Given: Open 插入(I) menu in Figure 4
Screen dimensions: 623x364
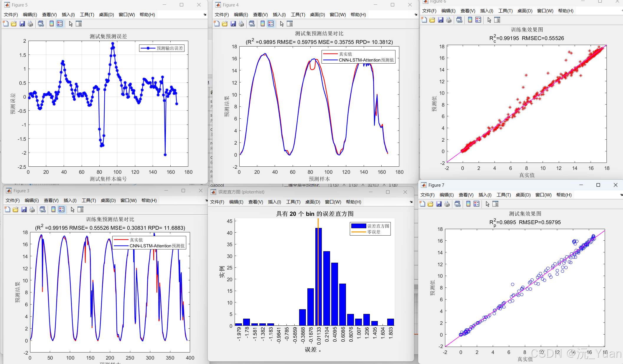Looking at the screenshot, I should tap(279, 15).
